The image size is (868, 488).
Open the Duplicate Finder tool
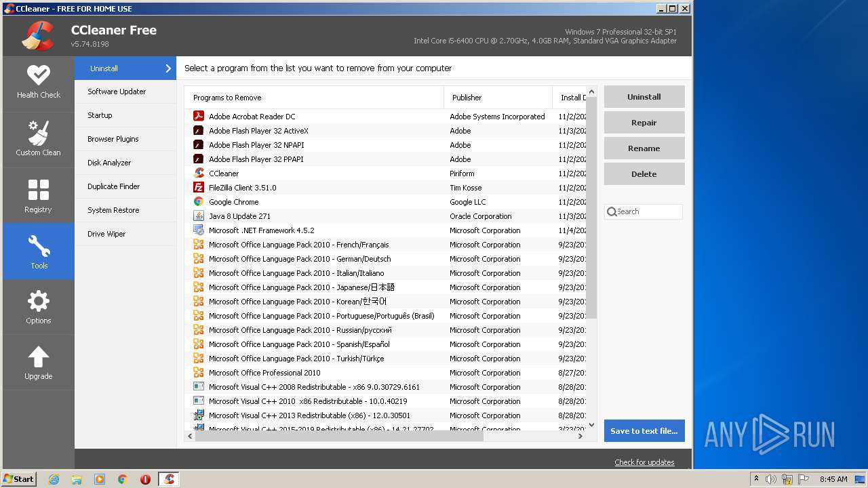[x=125, y=186]
